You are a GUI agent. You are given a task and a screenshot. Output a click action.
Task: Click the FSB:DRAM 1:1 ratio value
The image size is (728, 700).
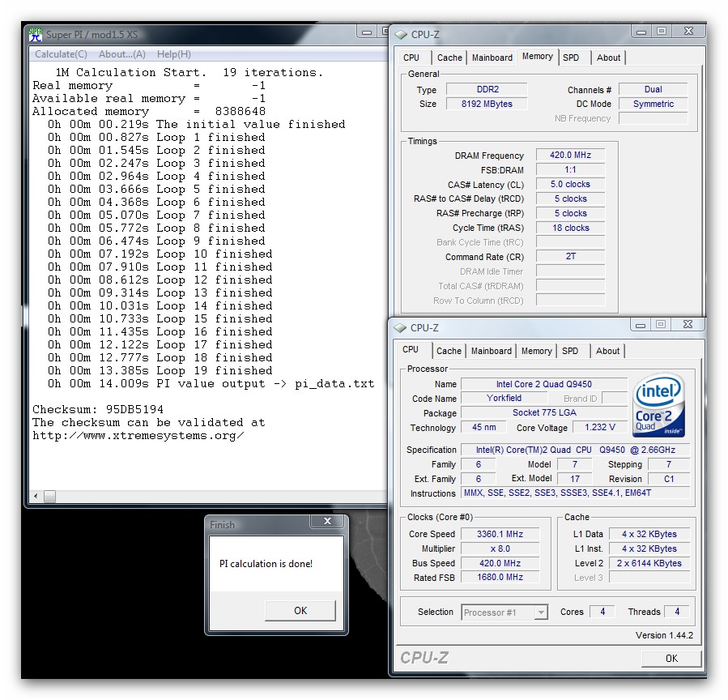(571, 169)
